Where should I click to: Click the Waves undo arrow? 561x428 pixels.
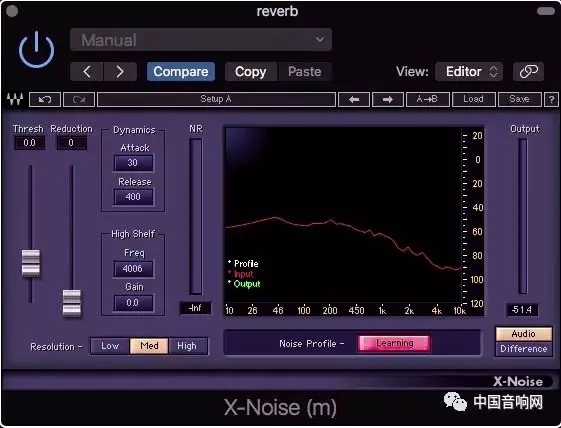tap(45, 99)
